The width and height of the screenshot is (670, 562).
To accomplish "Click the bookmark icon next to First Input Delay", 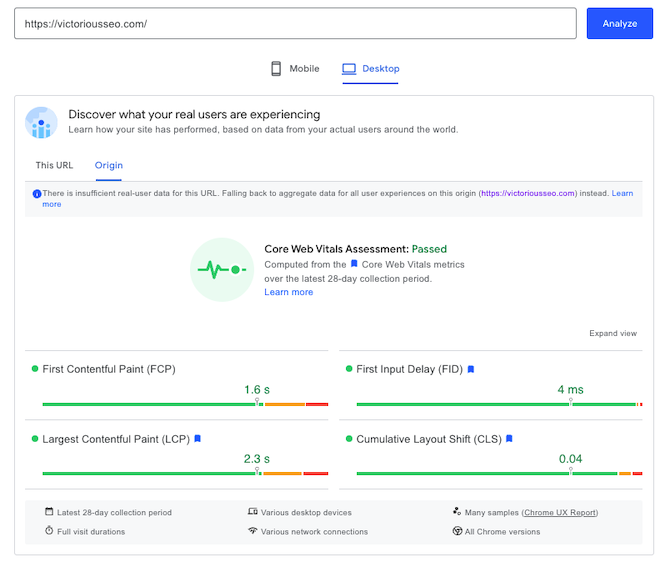I will click(x=471, y=369).
